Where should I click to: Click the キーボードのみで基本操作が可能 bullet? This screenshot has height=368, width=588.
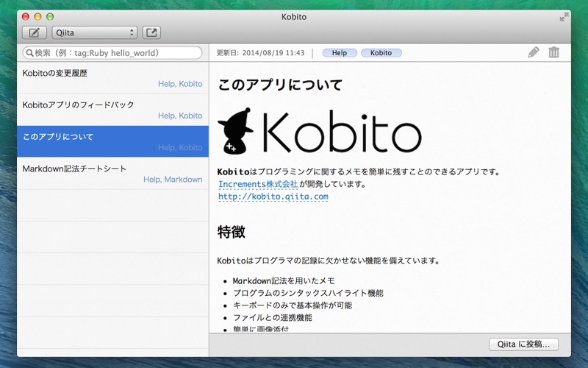point(292,305)
